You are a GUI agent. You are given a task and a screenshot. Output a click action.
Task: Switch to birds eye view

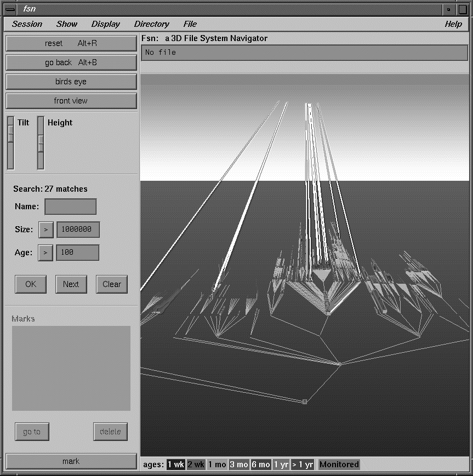click(71, 82)
